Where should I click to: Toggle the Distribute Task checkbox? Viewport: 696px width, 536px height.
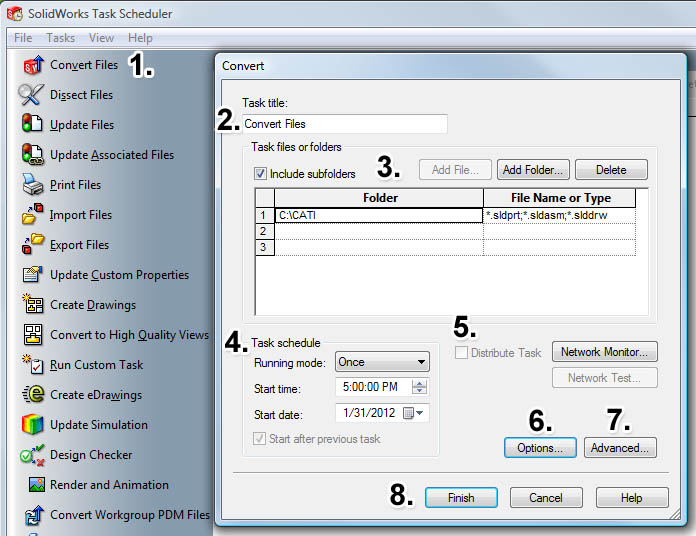(461, 353)
